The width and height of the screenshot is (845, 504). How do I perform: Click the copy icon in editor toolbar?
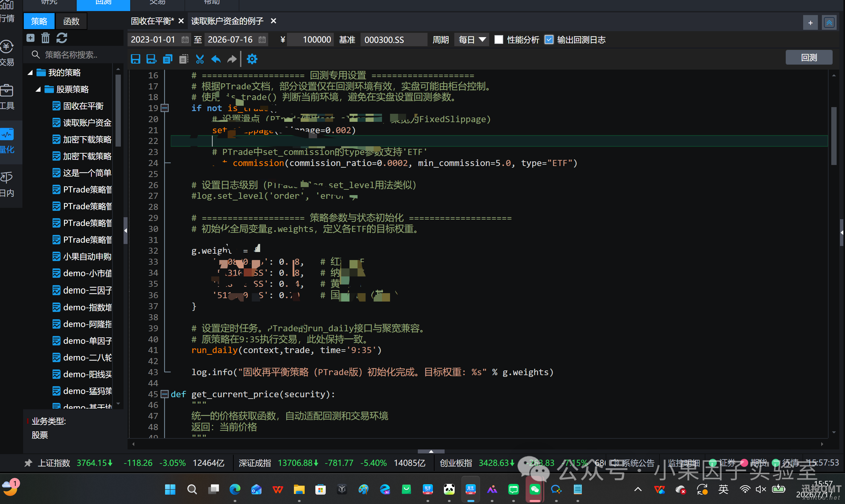[x=167, y=59]
